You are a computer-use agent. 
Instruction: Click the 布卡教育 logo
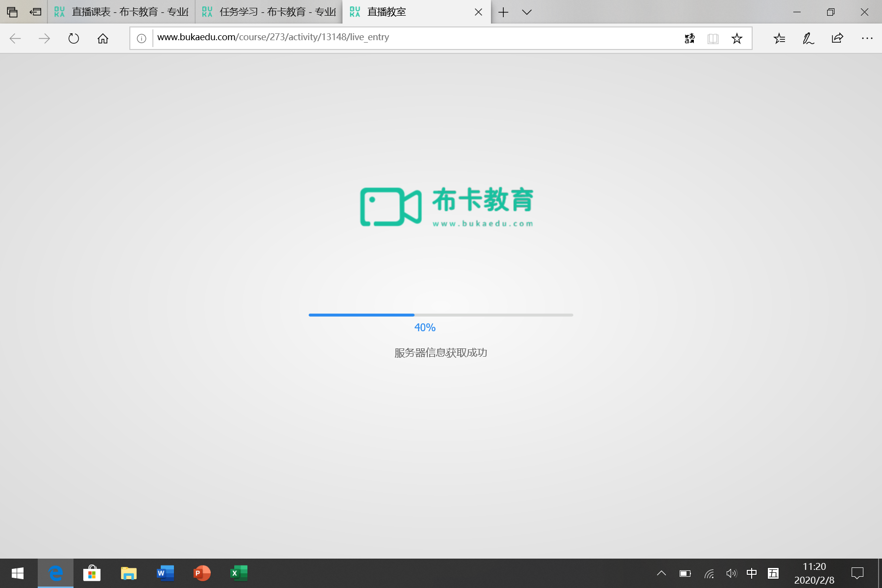point(446,206)
